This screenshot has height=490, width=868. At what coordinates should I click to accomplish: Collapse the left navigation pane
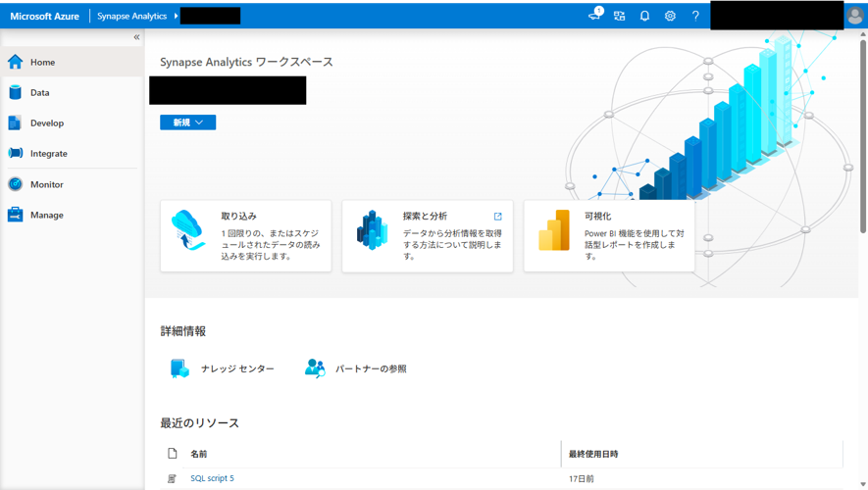tap(136, 37)
